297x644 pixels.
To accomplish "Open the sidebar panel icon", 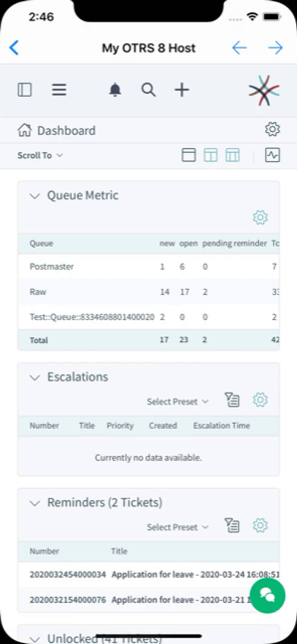I will [x=24, y=90].
